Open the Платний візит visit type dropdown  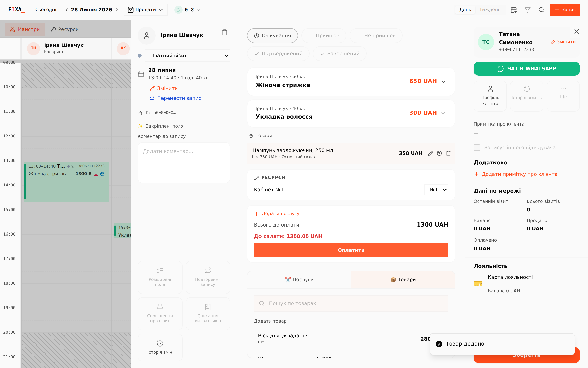[x=188, y=55]
